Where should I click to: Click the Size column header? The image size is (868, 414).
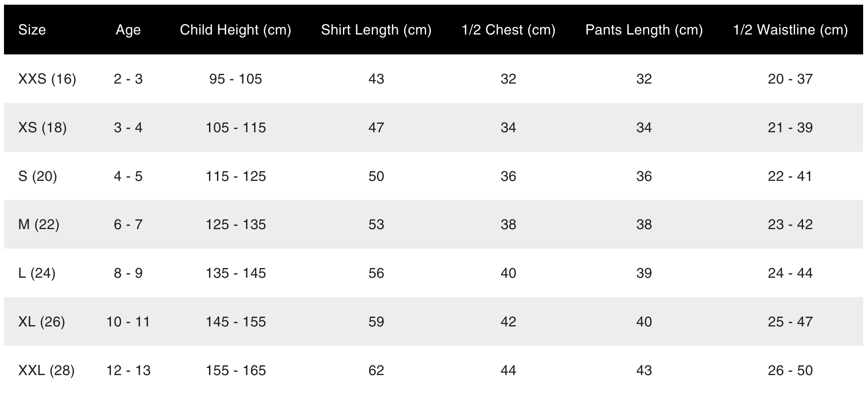[32, 30]
